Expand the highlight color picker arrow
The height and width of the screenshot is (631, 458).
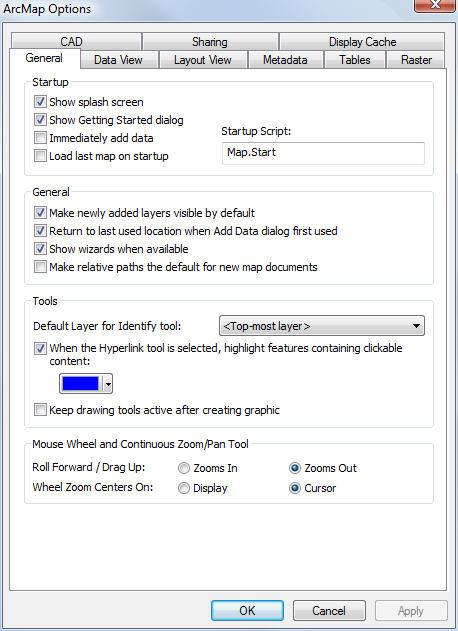click(108, 384)
